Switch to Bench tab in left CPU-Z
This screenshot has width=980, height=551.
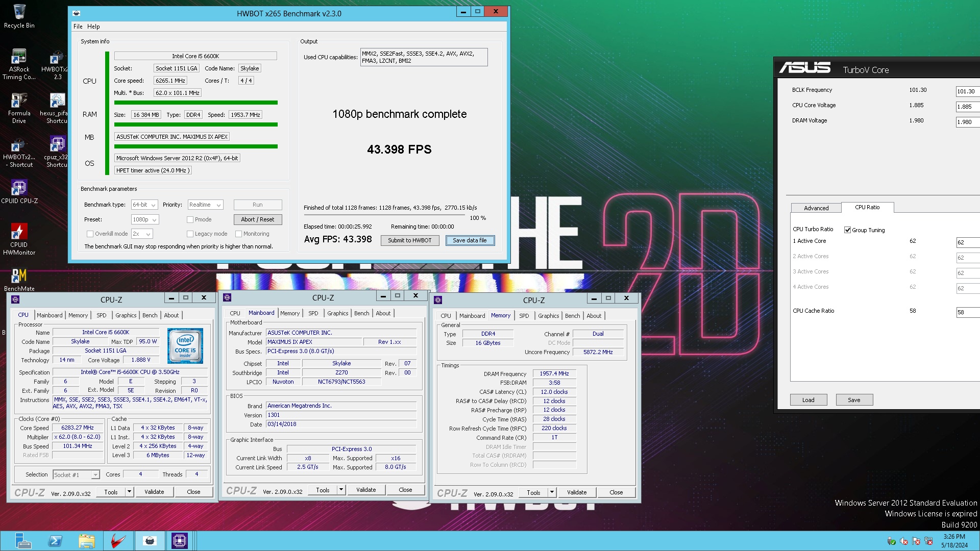150,315
